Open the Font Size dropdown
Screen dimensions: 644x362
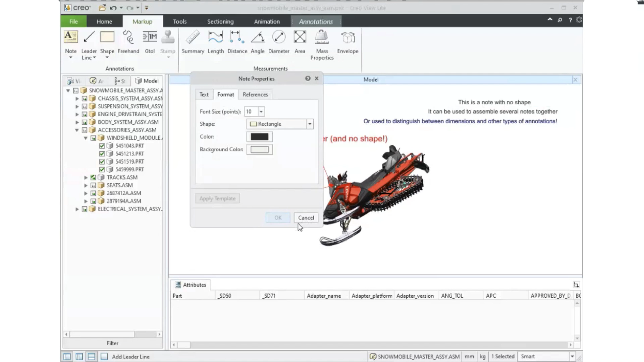point(261,112)
